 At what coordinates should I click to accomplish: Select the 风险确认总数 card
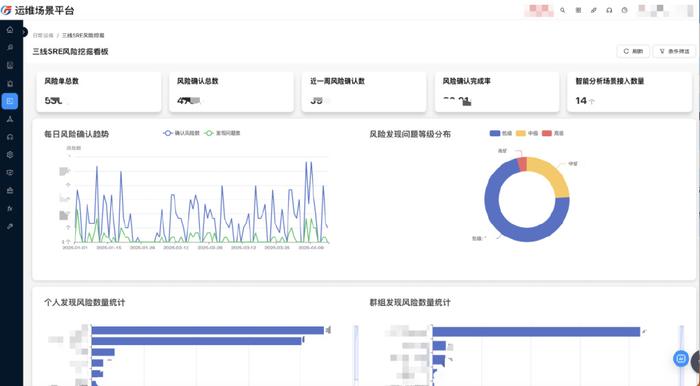(231, 92)
